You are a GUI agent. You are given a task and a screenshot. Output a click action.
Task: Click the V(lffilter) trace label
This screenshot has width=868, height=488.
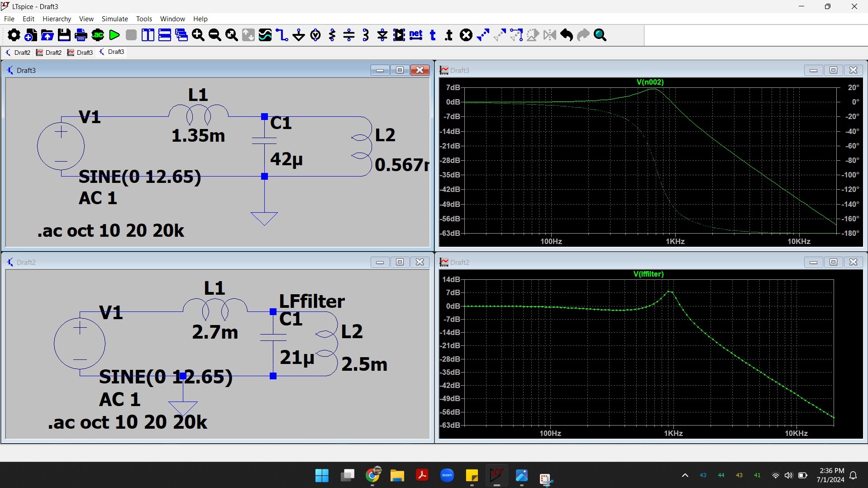pyautogui.click(x=649, y=274)
